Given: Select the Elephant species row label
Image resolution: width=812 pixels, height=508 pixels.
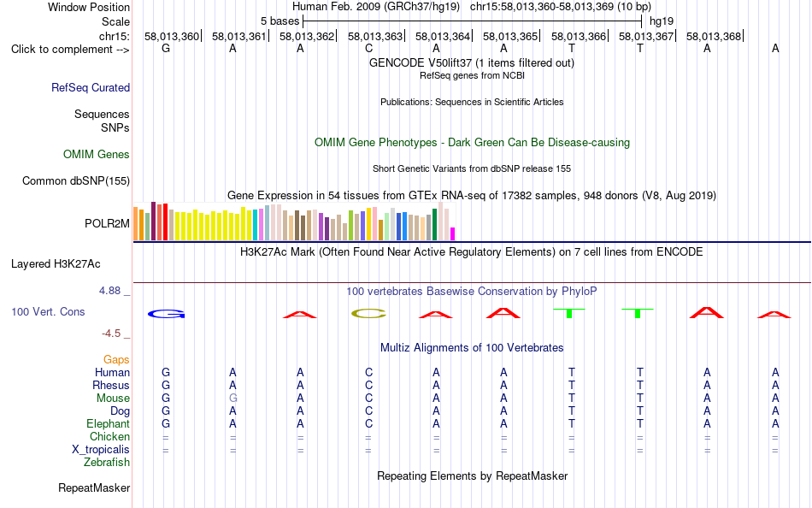Looking at the screenshot, I should (x=109, y=423).
